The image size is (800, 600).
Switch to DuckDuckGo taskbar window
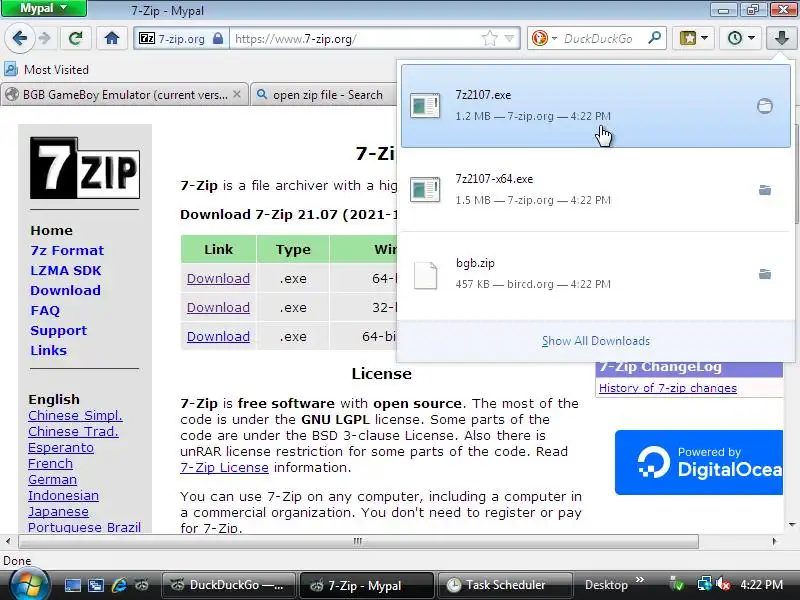click(229, 585)
